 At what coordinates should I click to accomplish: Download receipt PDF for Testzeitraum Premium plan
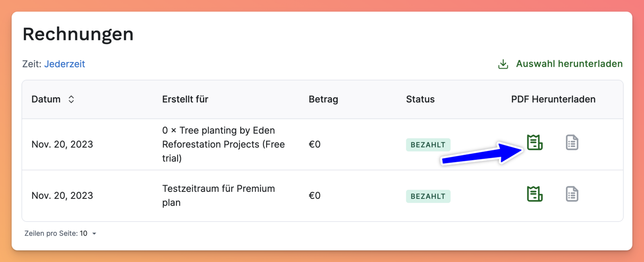coord(535,194)
